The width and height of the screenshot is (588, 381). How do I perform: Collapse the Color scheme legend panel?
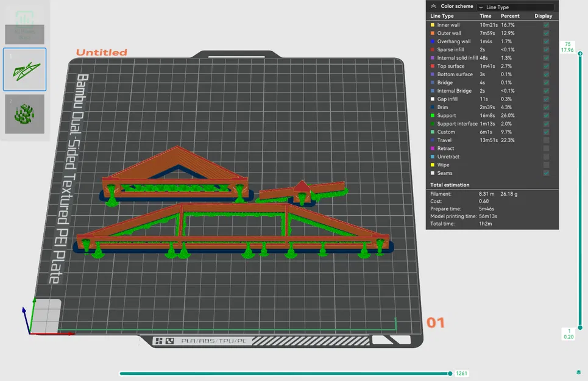(433, 6)
